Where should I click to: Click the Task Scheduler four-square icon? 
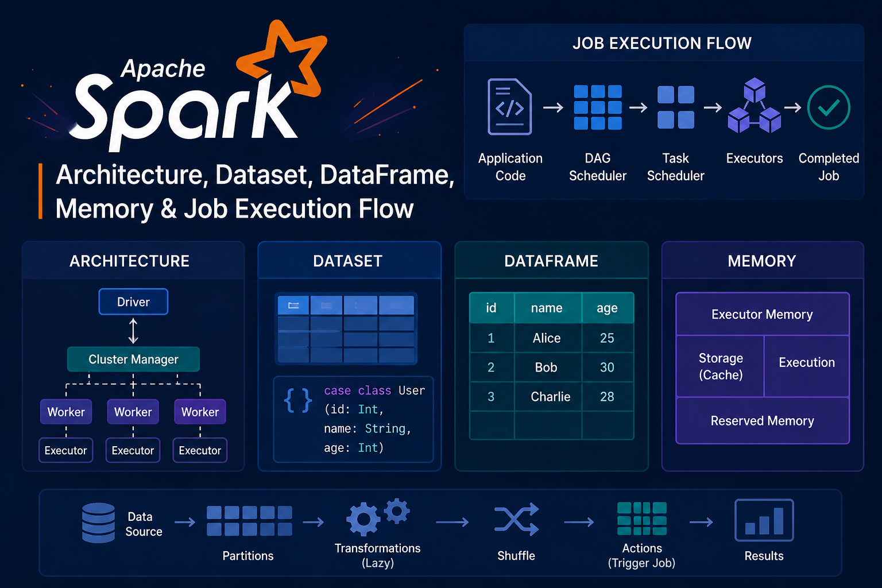[676, 107]
